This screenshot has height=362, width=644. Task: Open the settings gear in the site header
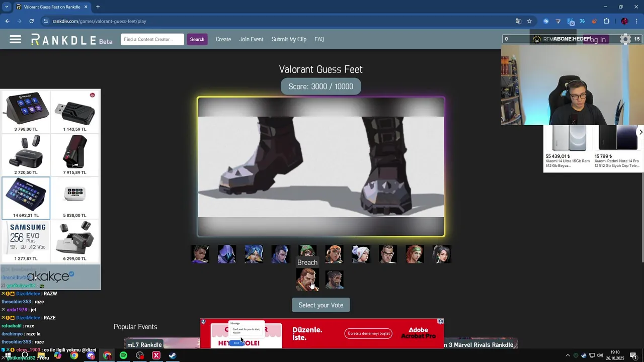pos(625,39)
